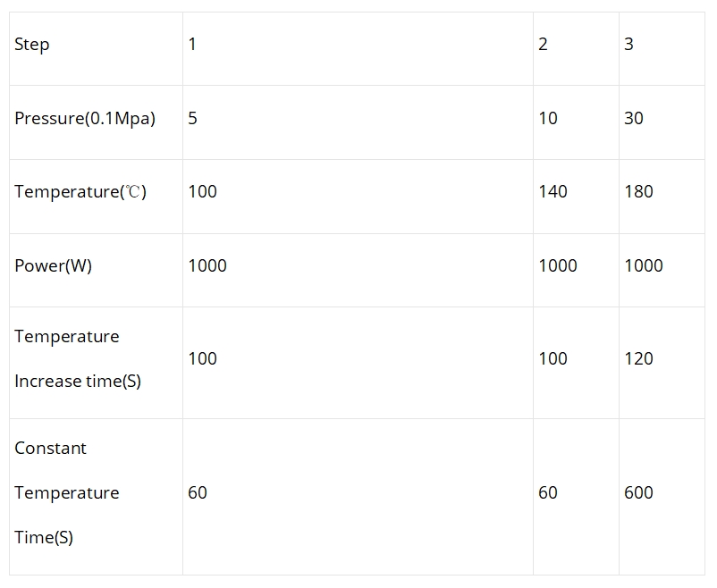Image resolution: width=717 pixels, height=588 pixels.
Task: Click step 1 temperature value 100
Action: (202, 191)
